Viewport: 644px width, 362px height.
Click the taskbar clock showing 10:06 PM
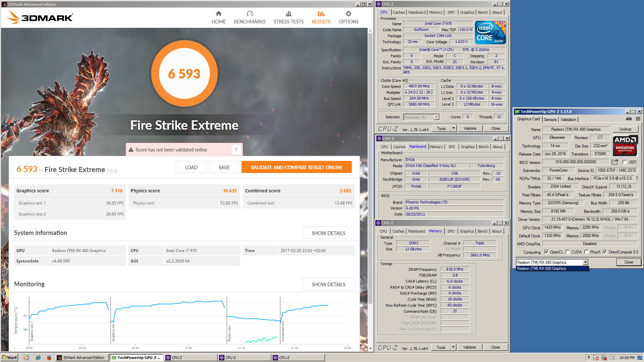[627, 358]
